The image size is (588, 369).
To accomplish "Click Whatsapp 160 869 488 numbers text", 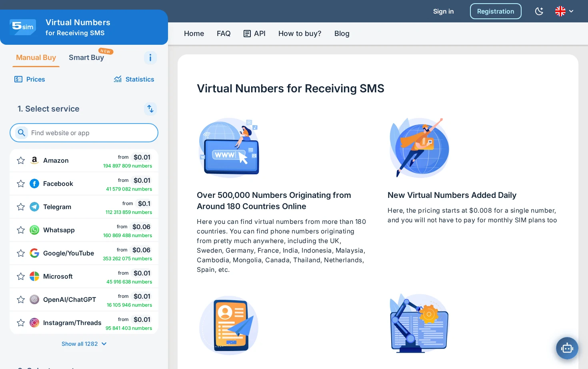I will (x=128, y=235).
